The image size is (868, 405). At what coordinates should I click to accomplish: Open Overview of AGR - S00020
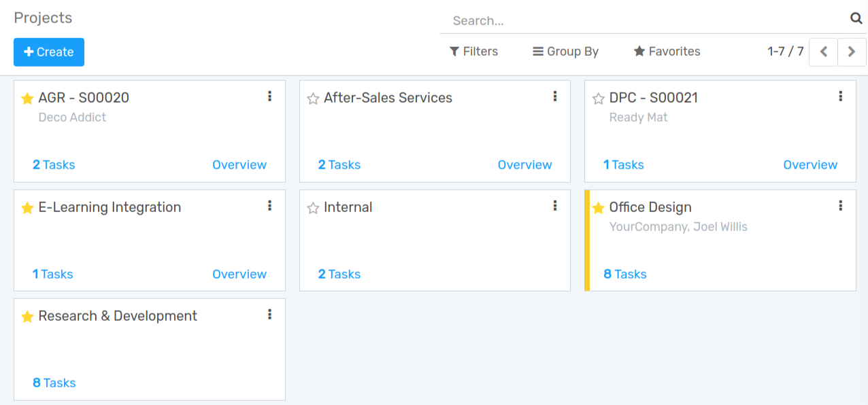(x=239, y=164)
